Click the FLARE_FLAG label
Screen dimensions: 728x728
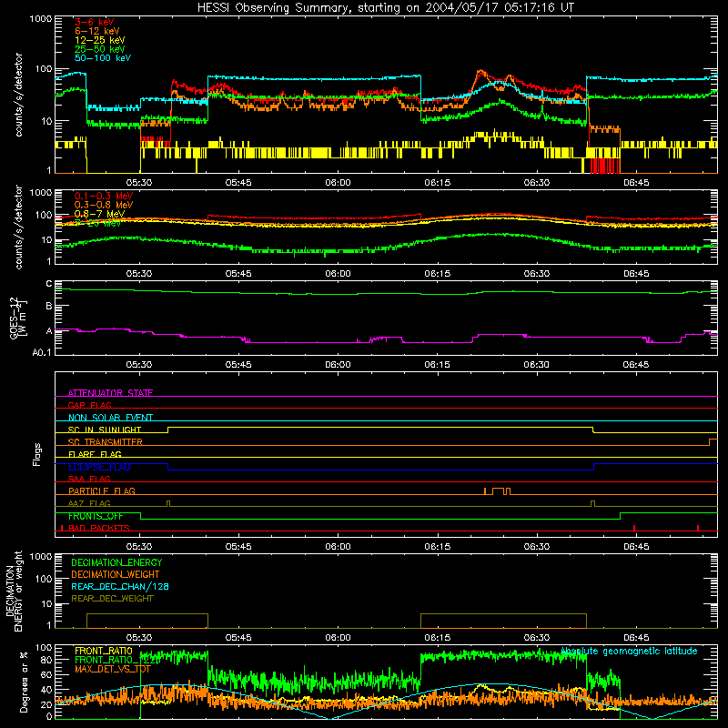pyautogui.click(x=95, y=454)
